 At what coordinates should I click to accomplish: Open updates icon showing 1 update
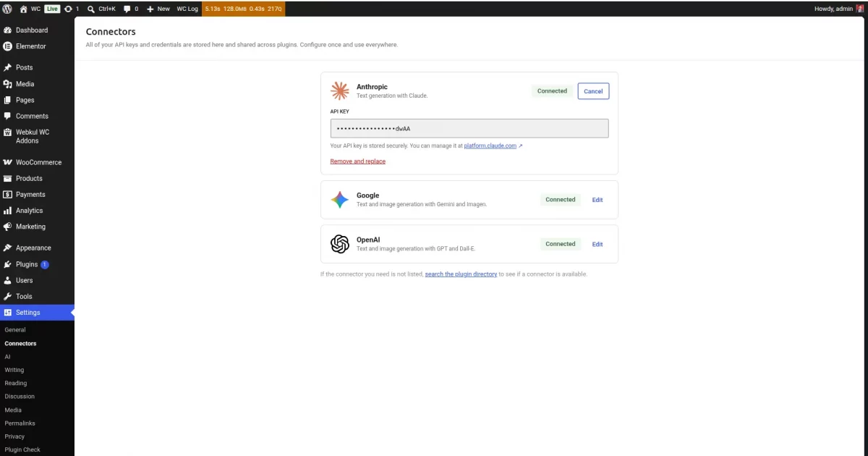[x=72, y=9]
